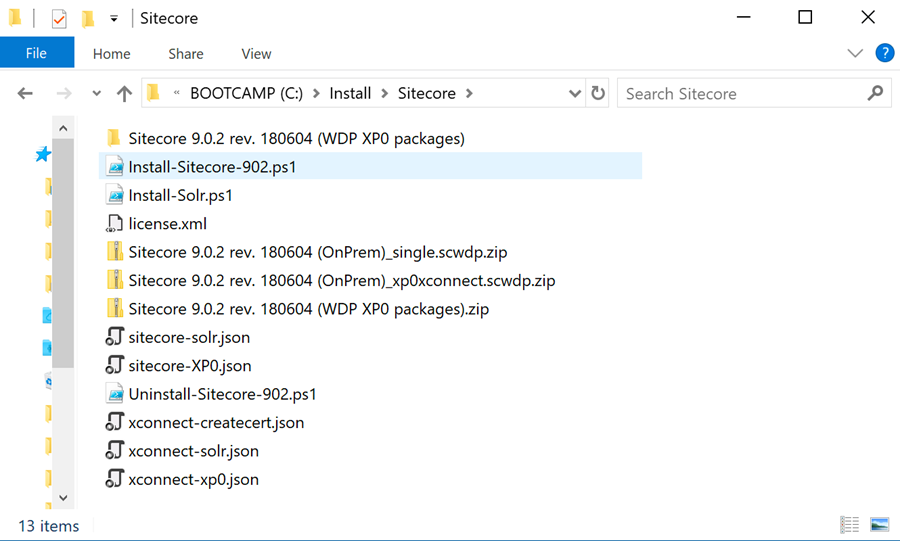Image resolution: width=900 pixels, height=541 pixels.
Task: Select the xp0xconnect.scwdp.zip archive icon
Action: click(115, 280)
